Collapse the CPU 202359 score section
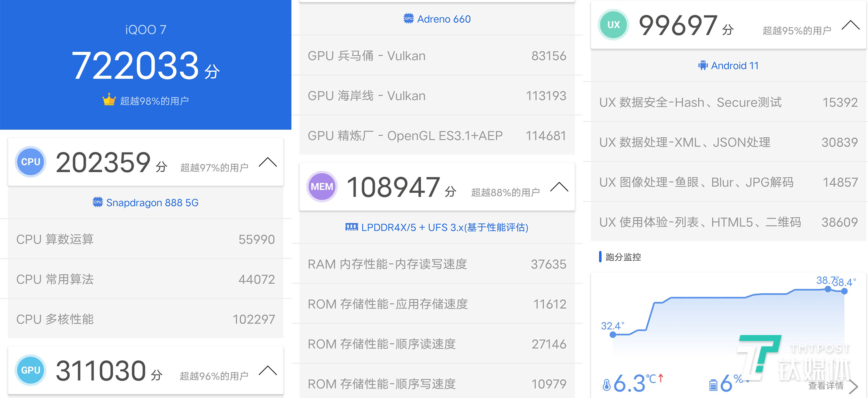Image resolution: width=868 pixels, height=398 pixels. click(268, 161)
